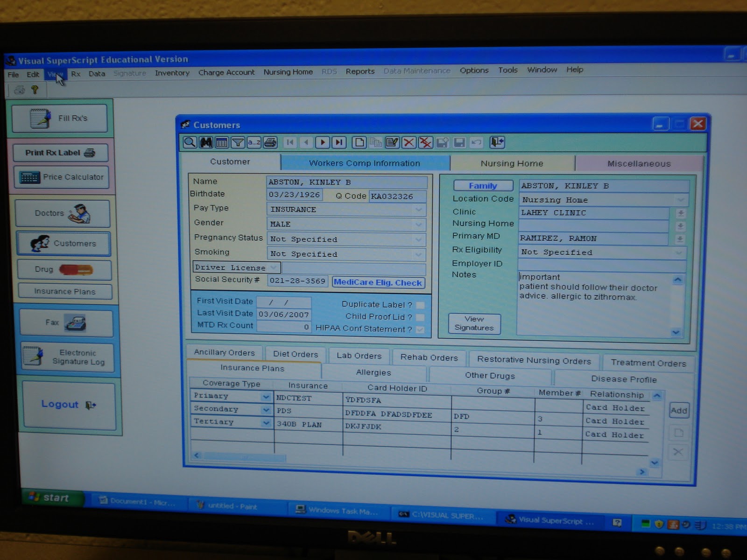
Task: Click the Family button
Action: click(x=483, y=186)
